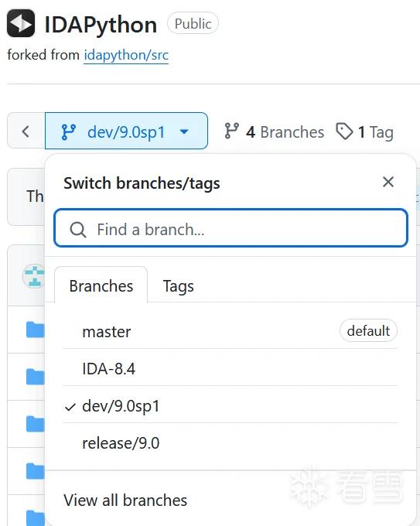420x526 pixels.
Task: Open the idapython/src fork source link
Action: 126,55
